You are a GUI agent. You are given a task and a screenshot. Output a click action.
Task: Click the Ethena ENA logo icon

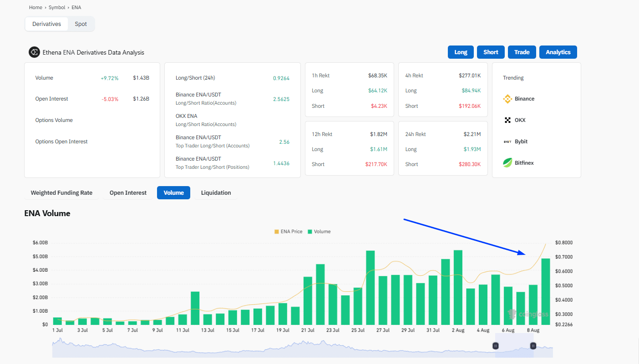[34, 52]
